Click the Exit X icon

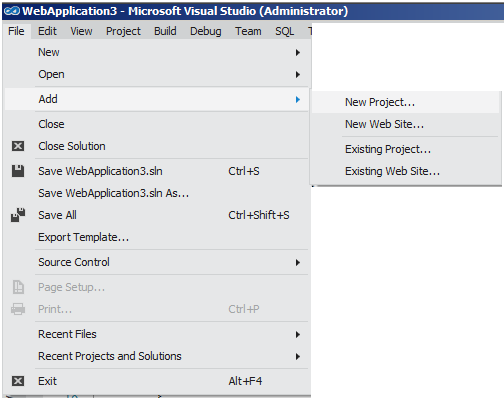pos(18,381)
